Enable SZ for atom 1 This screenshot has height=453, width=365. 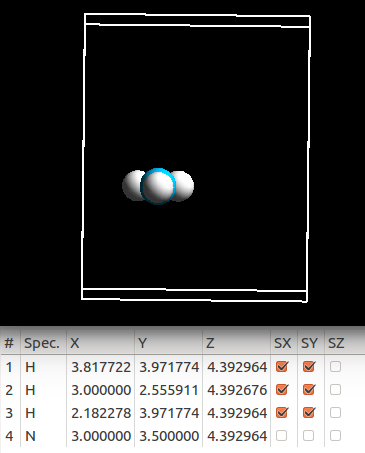pos(335,367)
